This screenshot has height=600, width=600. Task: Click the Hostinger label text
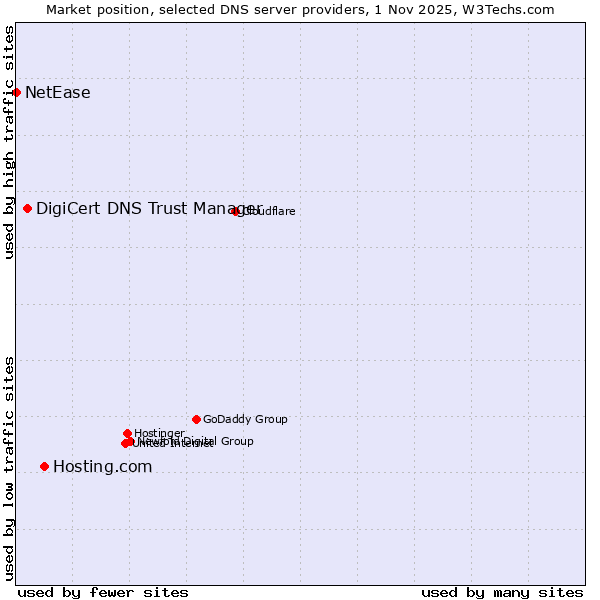159,433
